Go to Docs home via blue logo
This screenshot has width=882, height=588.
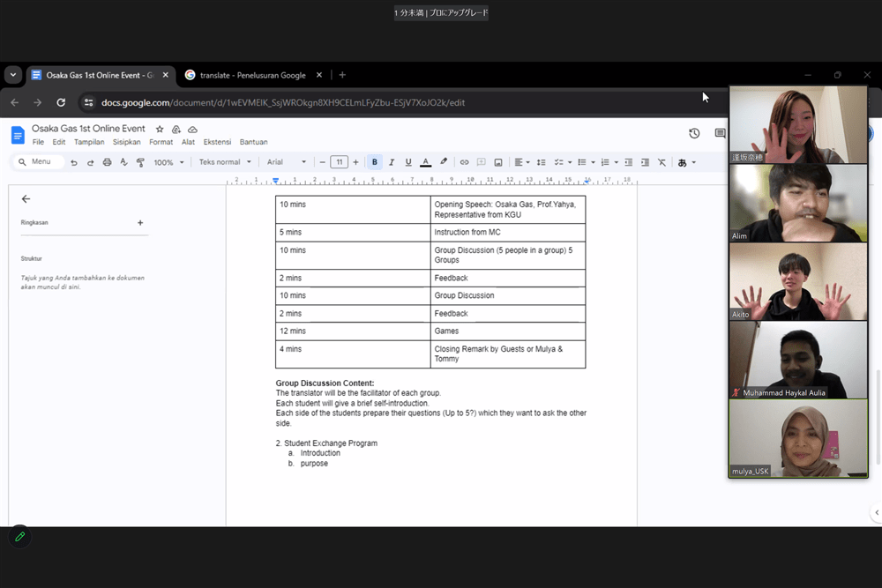(x=18, y=135)
